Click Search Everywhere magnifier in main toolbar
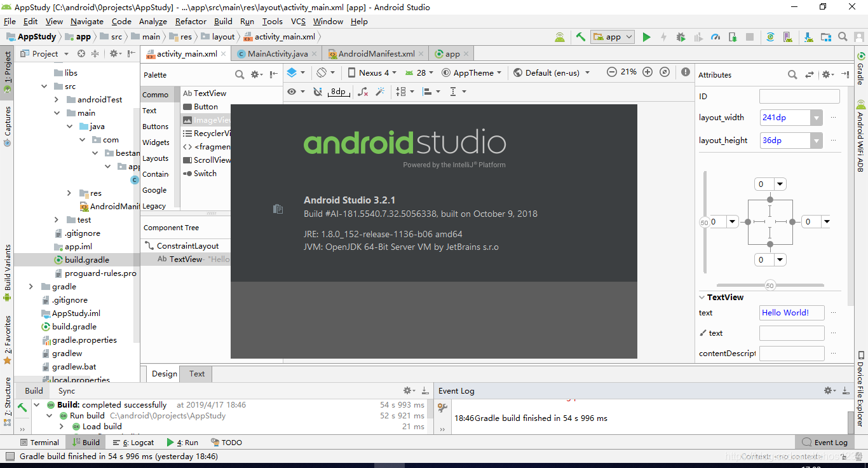Viewport: 868px width, 468px height. 843,37
